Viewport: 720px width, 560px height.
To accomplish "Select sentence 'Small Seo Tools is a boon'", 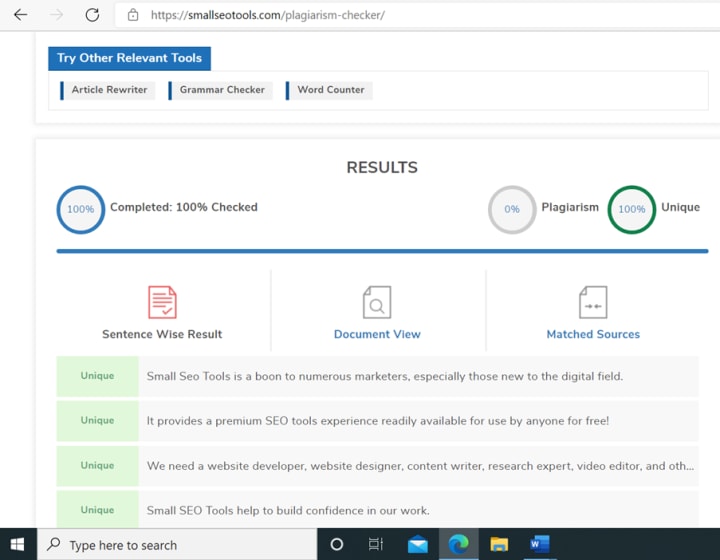I will pyautogui.click(x=385, y=376).
